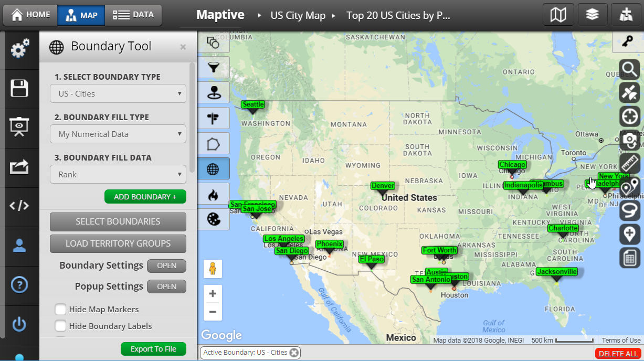Image resolution: width=644 pixels, height=361 pixels.
Task: Open the heat map flame tool
Action: 214,194
